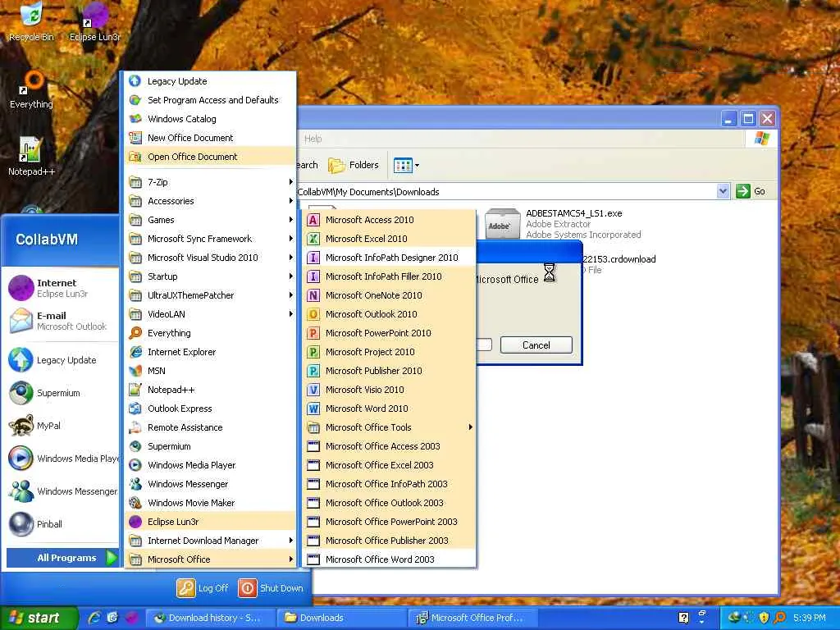Start Microsoft PowerPoint 2010
This screenshot has height=630, width=840.
click(x=389, y=333)
